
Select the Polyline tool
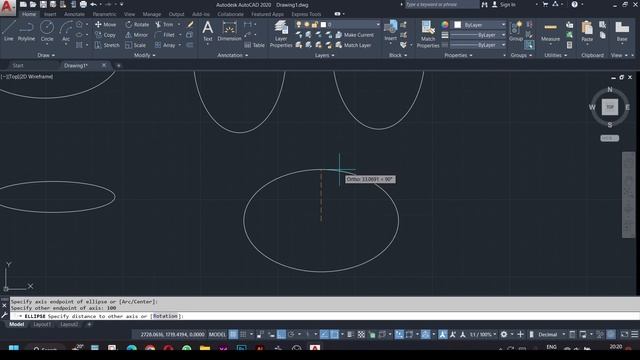point(26,31)
